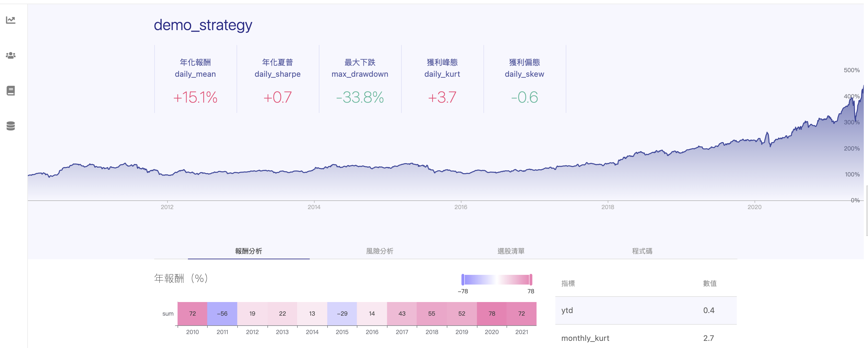Open the 程式碼 tab
Screen dimensions: 868x348
click(642, 251)
